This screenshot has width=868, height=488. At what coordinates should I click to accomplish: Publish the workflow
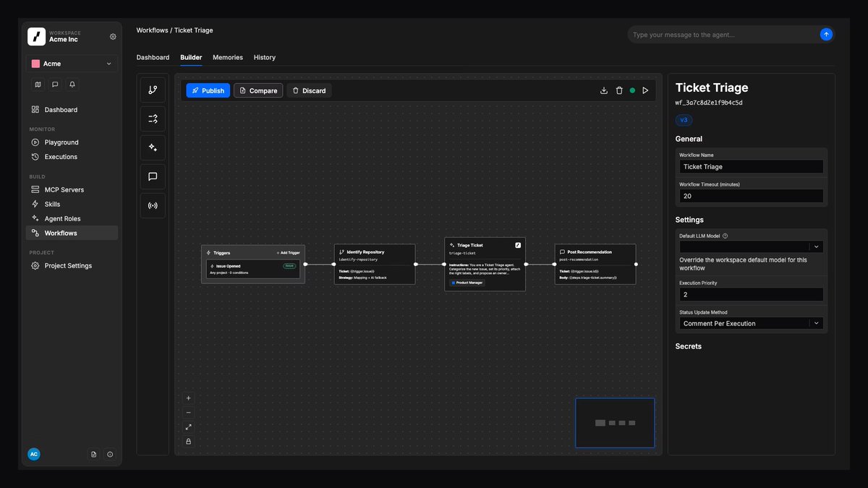pos(208,90)
